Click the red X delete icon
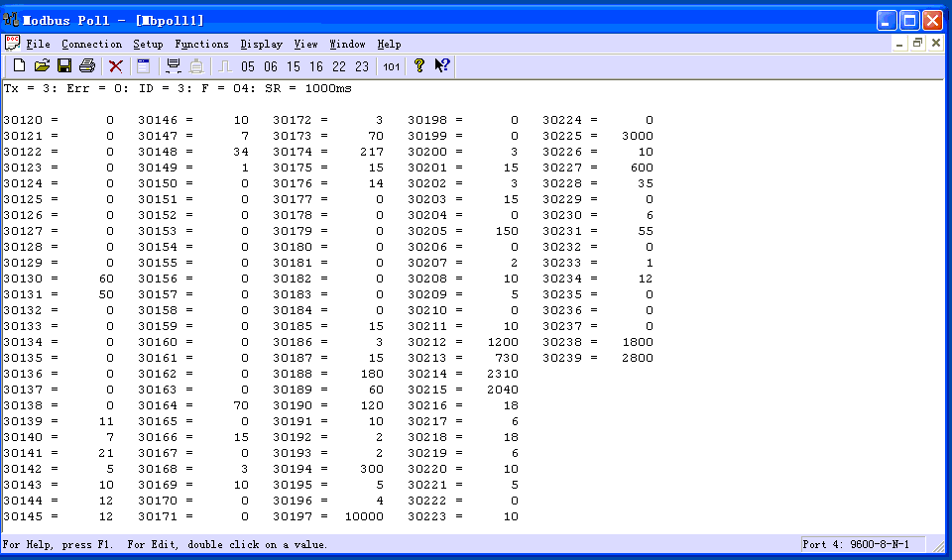The width and height of the screenshot is (952, 560). point(116,66)
